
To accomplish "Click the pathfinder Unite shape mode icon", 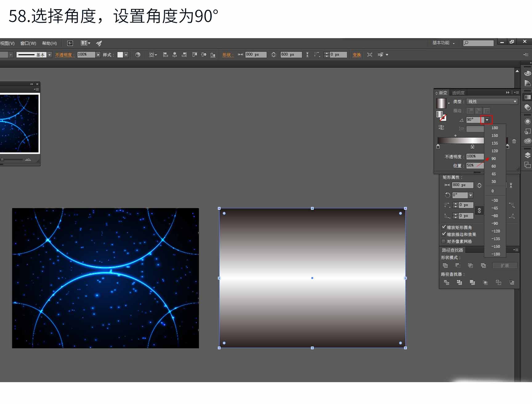I will (445, 265).
